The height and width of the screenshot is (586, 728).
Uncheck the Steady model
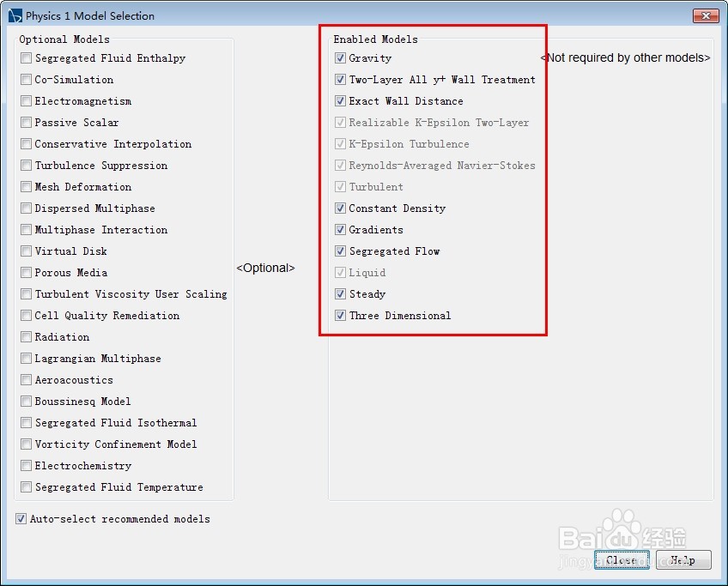pyautogui.click(x=340, y=293)
